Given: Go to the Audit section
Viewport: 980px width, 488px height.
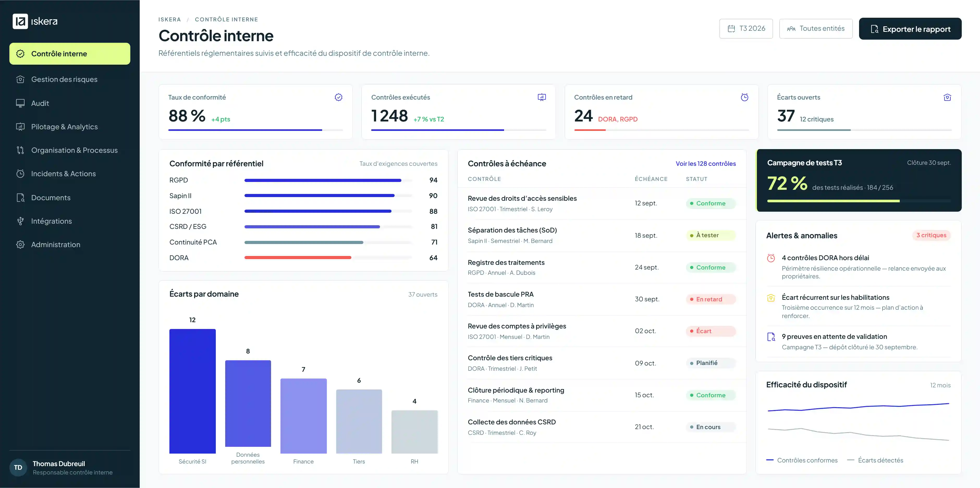Looking at the screenshot, I should click(x=70, y=103).
